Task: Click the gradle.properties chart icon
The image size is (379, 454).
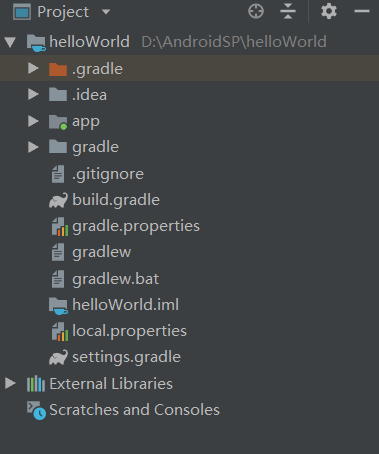Action: click(x=60, y=227)
